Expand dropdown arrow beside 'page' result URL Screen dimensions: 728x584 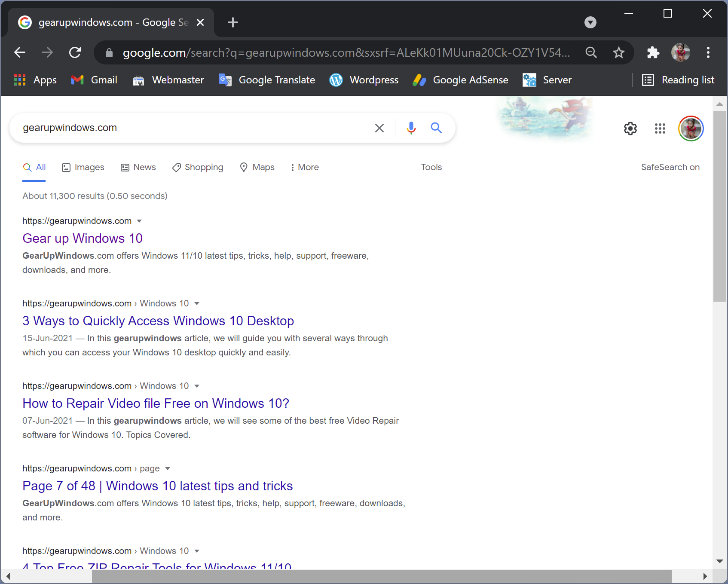[168, 468]
